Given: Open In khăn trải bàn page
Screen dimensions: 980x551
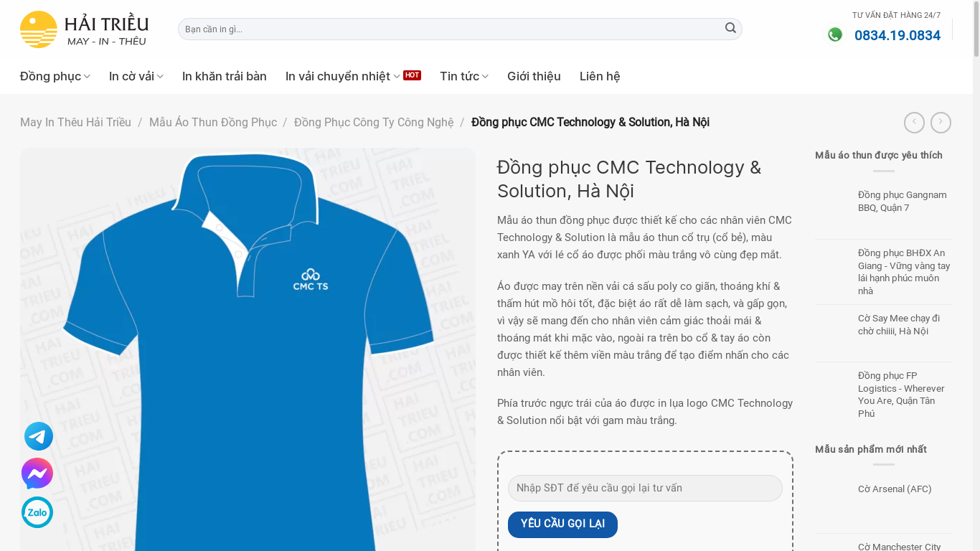Looking at the screenshot, I should point(225,76).
